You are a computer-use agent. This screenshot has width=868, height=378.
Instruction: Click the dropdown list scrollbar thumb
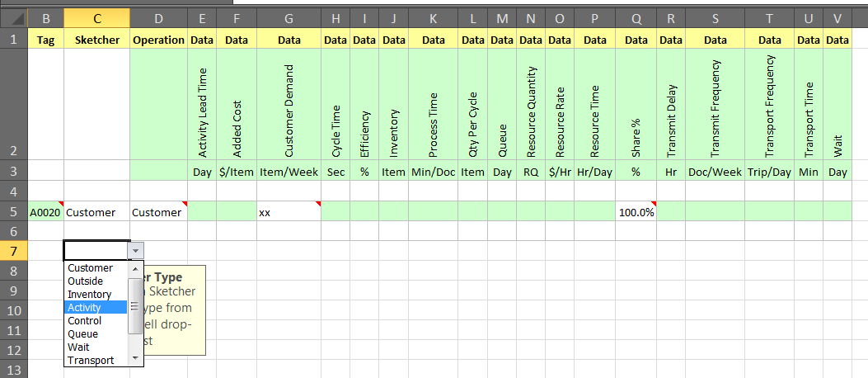click(x=135, y=306)
